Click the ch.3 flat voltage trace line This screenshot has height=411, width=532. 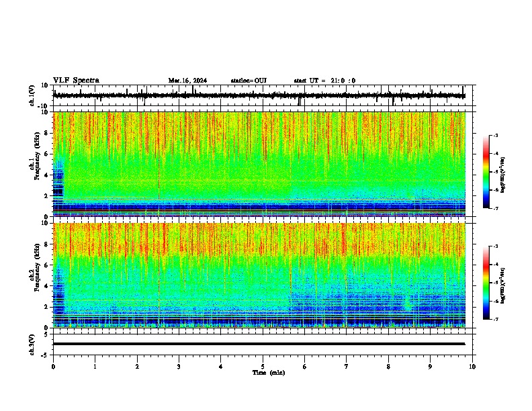coord(259,344)
